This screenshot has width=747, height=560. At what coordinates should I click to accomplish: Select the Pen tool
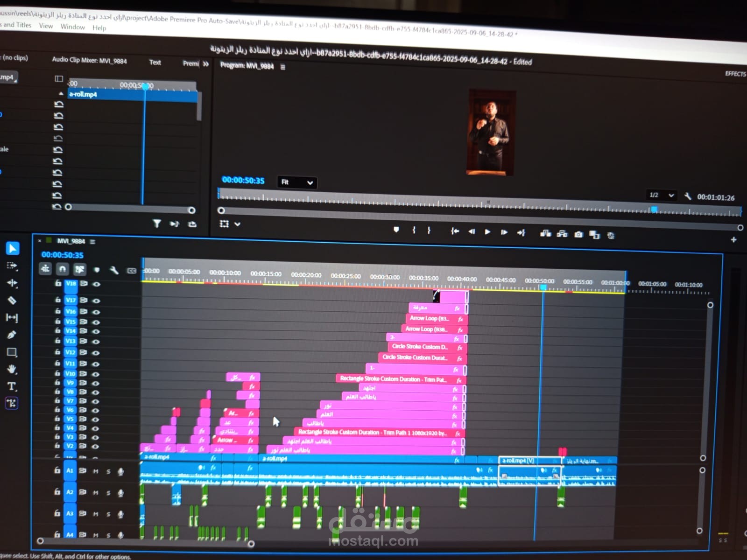[12, 335]
